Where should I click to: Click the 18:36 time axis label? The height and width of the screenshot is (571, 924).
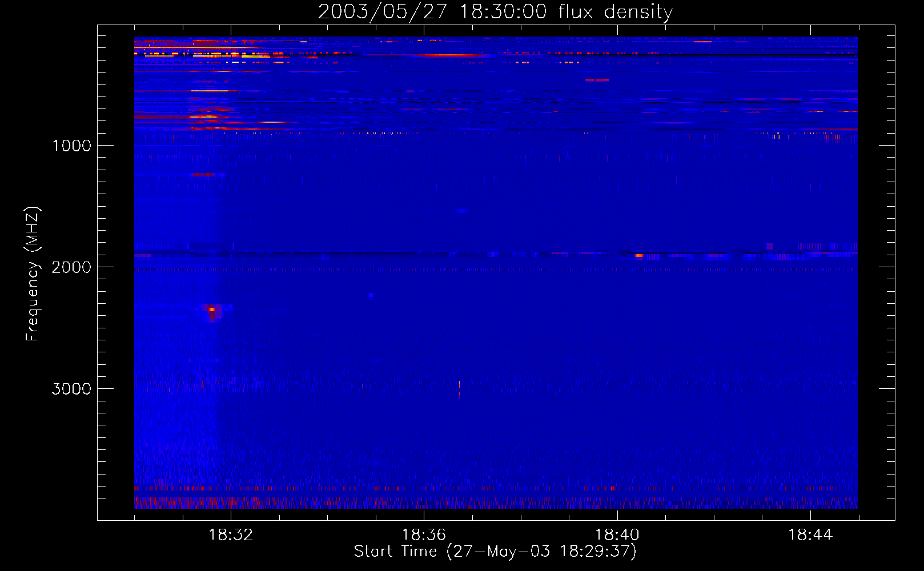click(424, 535)
